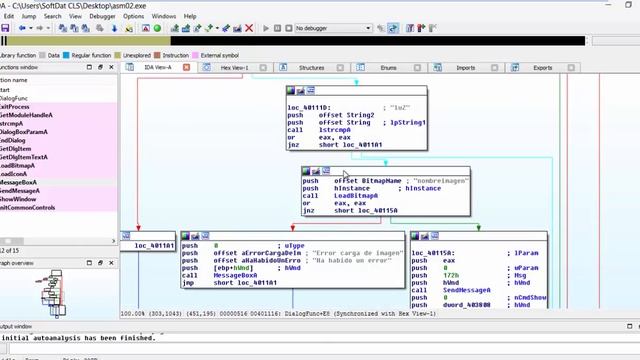The height and width of the screenshot is (360, 640).
Task: Click list icon on loc_40115A block header
Action: coord(435,236)
